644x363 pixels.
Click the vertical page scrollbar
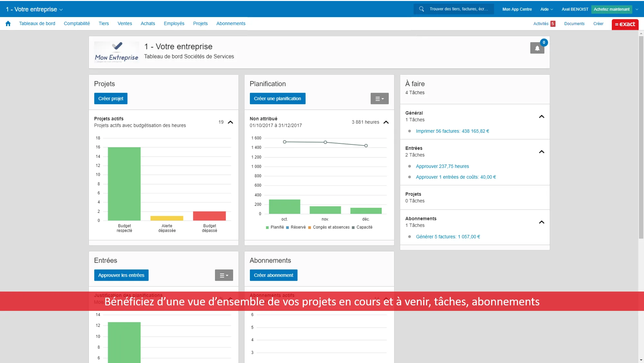coord(641,137)
